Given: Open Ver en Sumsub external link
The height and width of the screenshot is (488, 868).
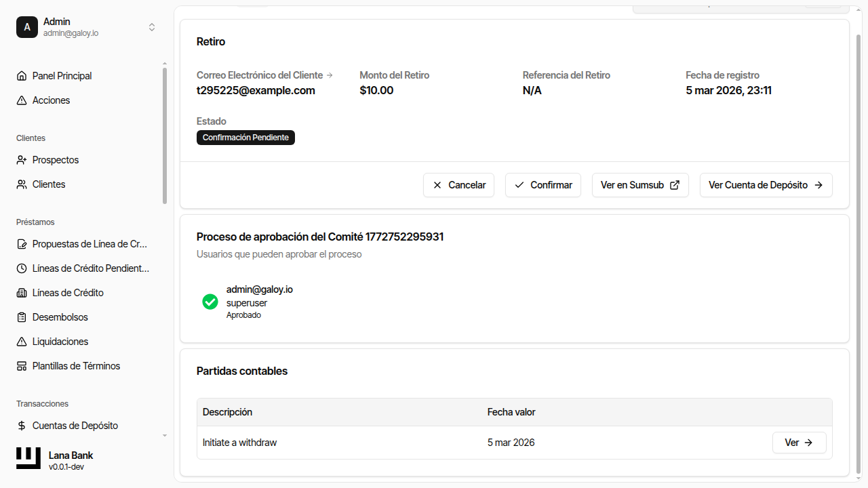Looking at the screenshot, I should click(639, 185).
